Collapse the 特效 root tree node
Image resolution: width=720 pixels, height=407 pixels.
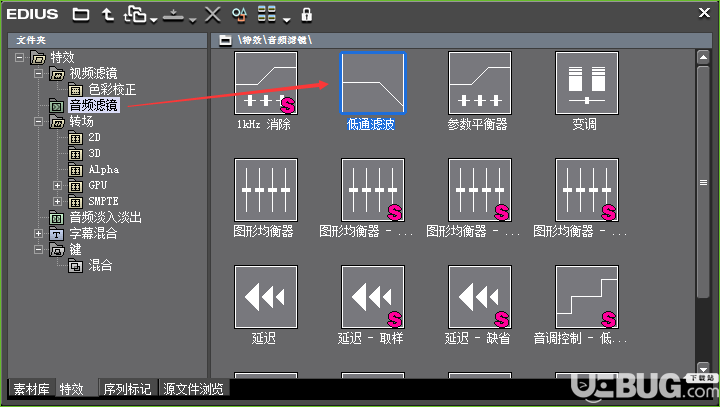(19, 57)
